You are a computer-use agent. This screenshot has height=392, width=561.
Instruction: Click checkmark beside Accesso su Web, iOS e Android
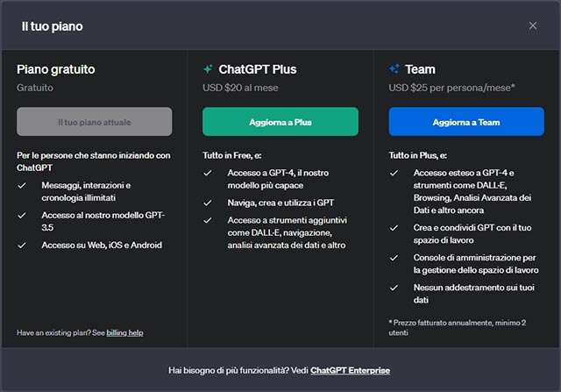(22, 245)
